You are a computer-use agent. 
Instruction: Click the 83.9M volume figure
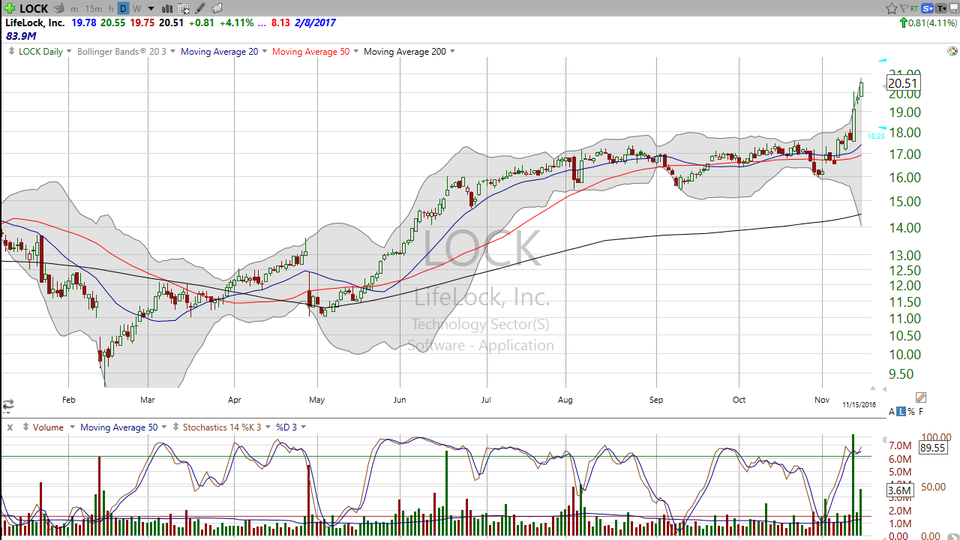21,36
